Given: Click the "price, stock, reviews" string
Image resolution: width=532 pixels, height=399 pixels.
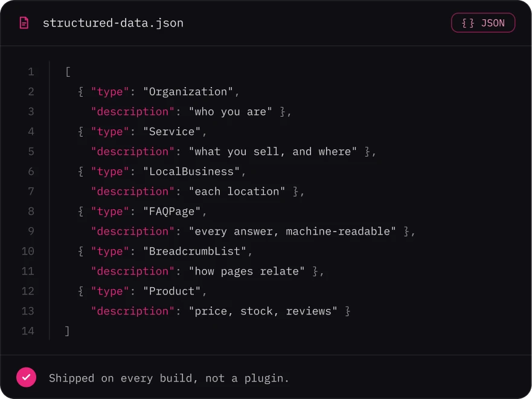Looking at the screenshot, I should 263,311.
